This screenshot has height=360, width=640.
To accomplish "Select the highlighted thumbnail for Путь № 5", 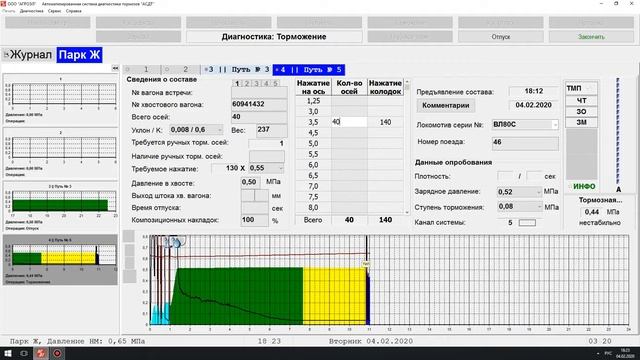I will click(60, 260).
